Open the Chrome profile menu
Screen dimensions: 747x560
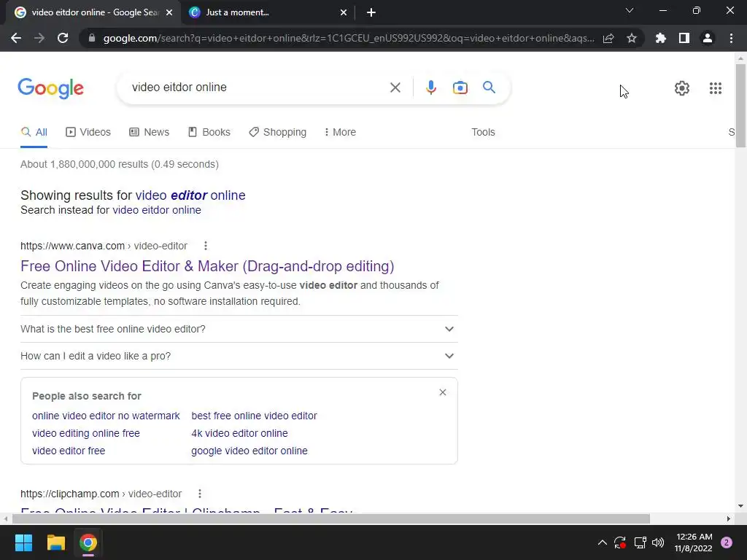click(x=708, y=38)
